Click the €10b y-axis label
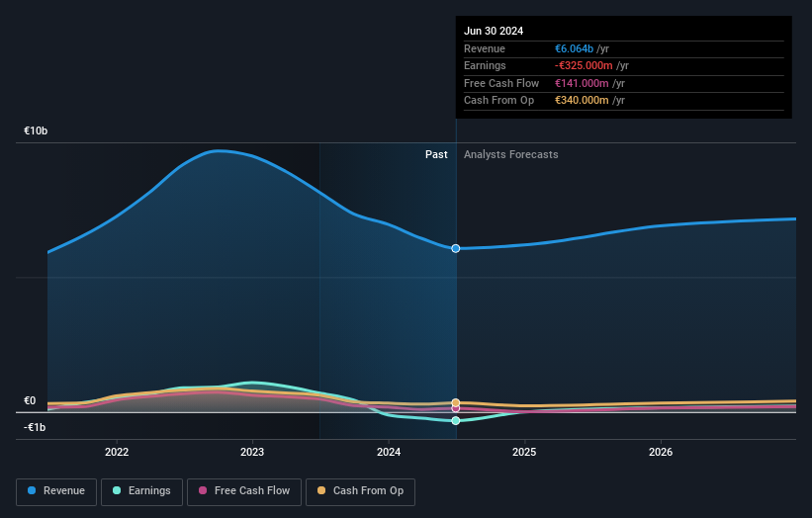The height and width of the screenshot is (518, 812). pyautogui.click(x=36, y=130)
